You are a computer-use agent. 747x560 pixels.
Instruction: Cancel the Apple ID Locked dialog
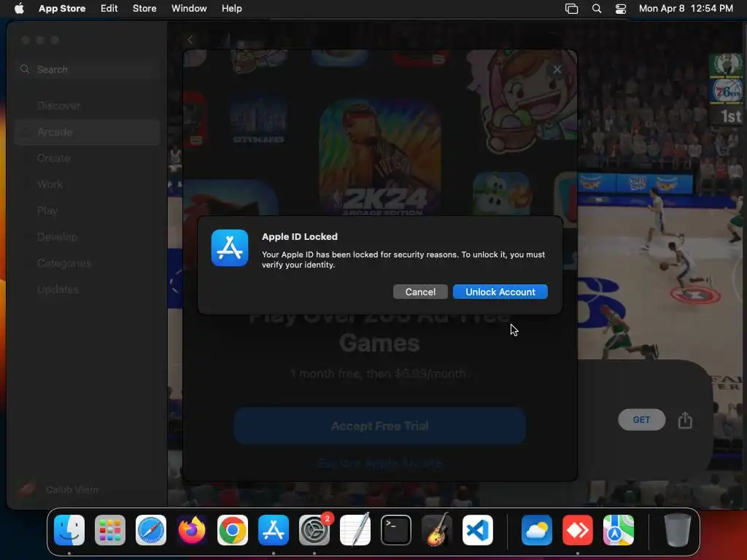click(419, 292)
